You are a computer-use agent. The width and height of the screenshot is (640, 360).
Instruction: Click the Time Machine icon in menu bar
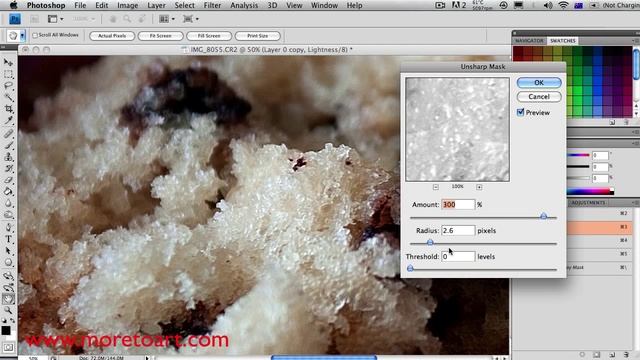(x=503, y=5)
